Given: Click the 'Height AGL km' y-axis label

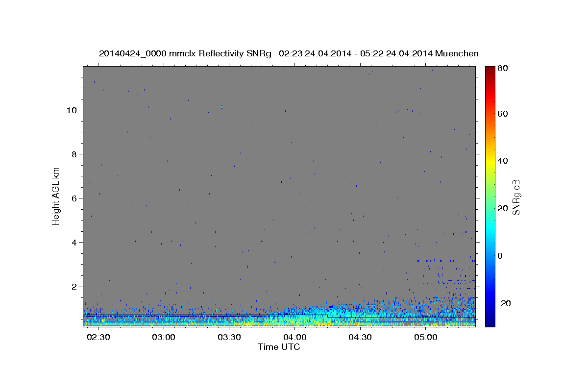Looking at the screenshot, I should click(x=56, y=196).
